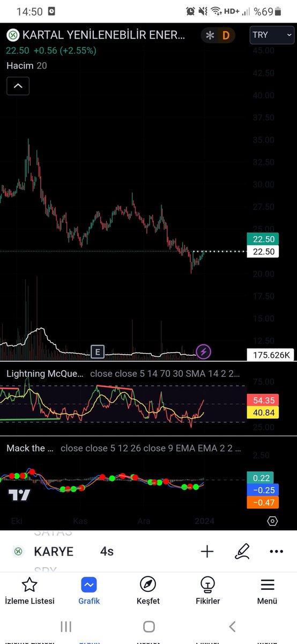Screen dimensions: 297x644
Task: Open the Fikirler tab
Action: coord(207,591)
